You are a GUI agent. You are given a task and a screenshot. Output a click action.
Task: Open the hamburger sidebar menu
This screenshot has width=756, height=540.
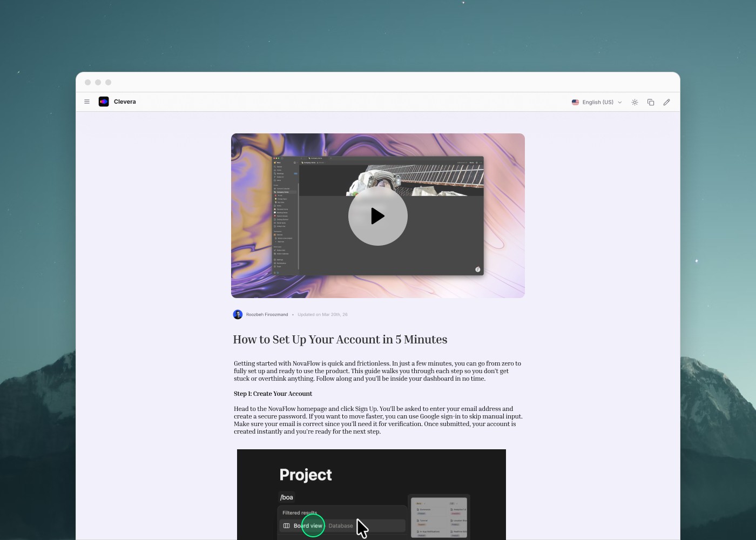pos(87,102)
